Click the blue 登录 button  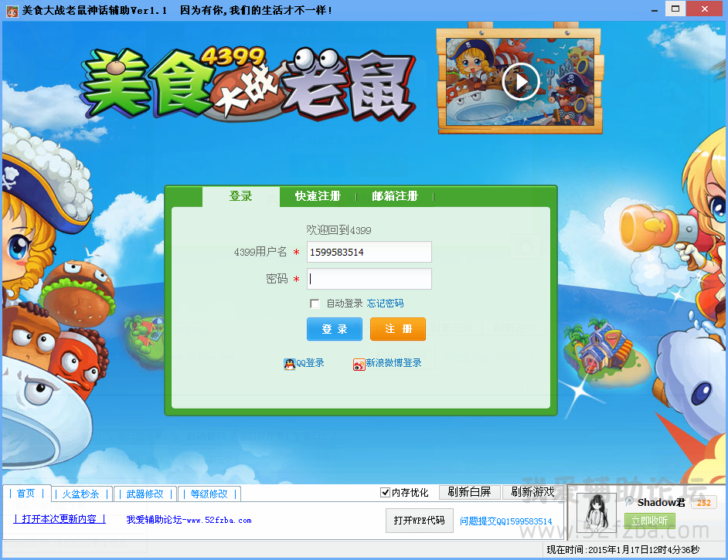click(x=335, y=329)
